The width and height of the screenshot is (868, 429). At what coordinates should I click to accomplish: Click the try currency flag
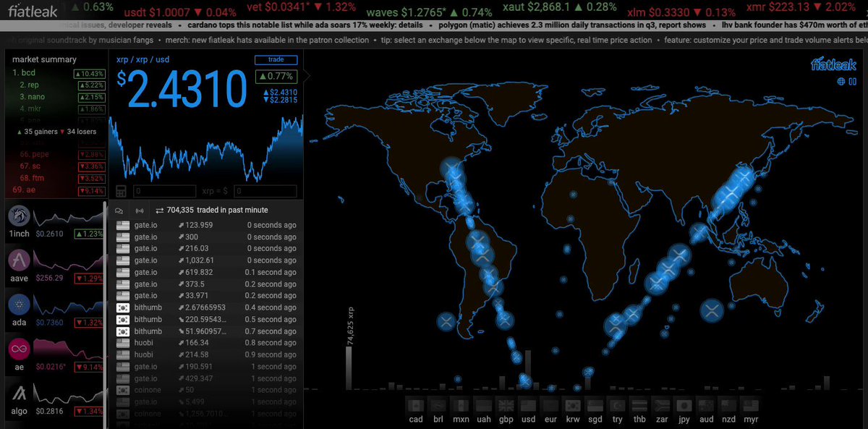pyautogui.click(x=617, y=404)
